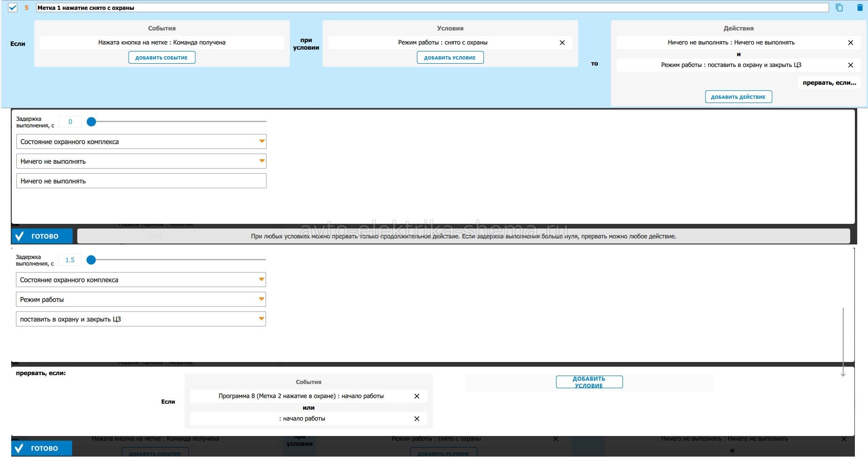868x458 pixels.
Task: Click slider handle for 1.5 second delay
Action: pos(91,260)
